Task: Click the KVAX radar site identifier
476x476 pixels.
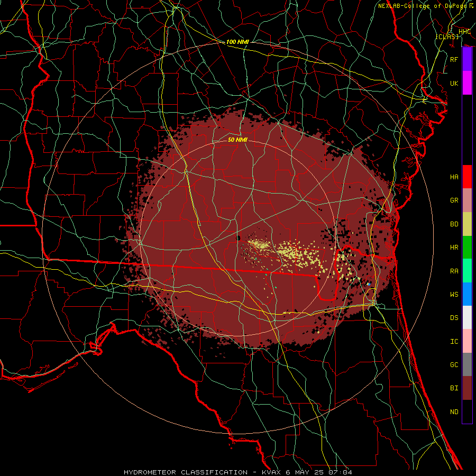Action: [272, 472]
